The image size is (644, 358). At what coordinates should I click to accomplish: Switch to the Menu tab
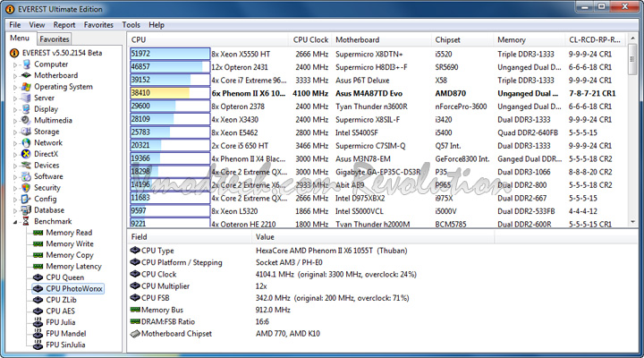point(20,38)
